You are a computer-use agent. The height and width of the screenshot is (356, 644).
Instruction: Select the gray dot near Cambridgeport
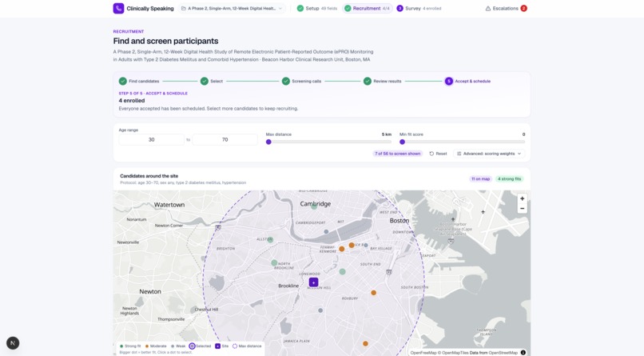[x=326, y=232]
